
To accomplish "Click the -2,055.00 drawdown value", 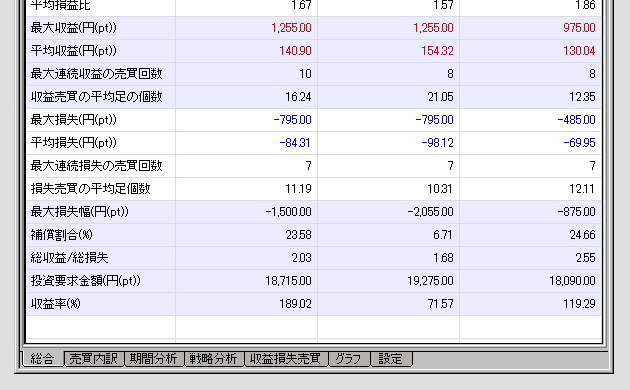I will pos(430,212).
